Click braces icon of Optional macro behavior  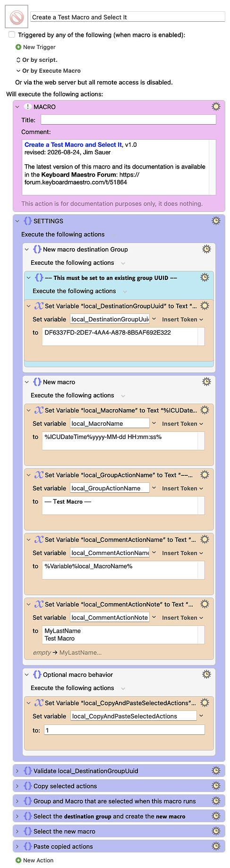(37, 674)
